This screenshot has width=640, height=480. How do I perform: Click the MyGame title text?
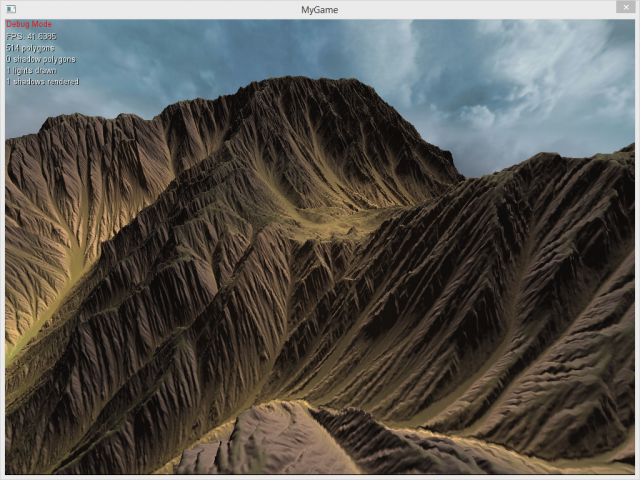coord(320,9)
